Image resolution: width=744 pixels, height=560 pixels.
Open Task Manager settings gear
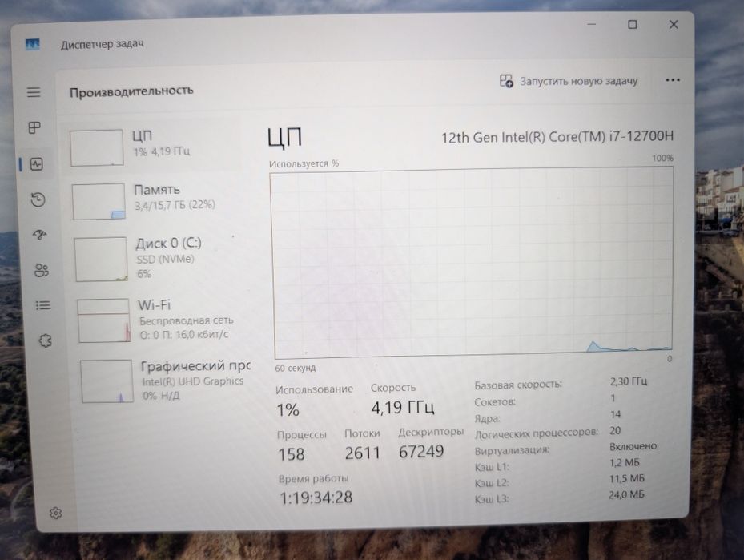(x=55, y=513)
